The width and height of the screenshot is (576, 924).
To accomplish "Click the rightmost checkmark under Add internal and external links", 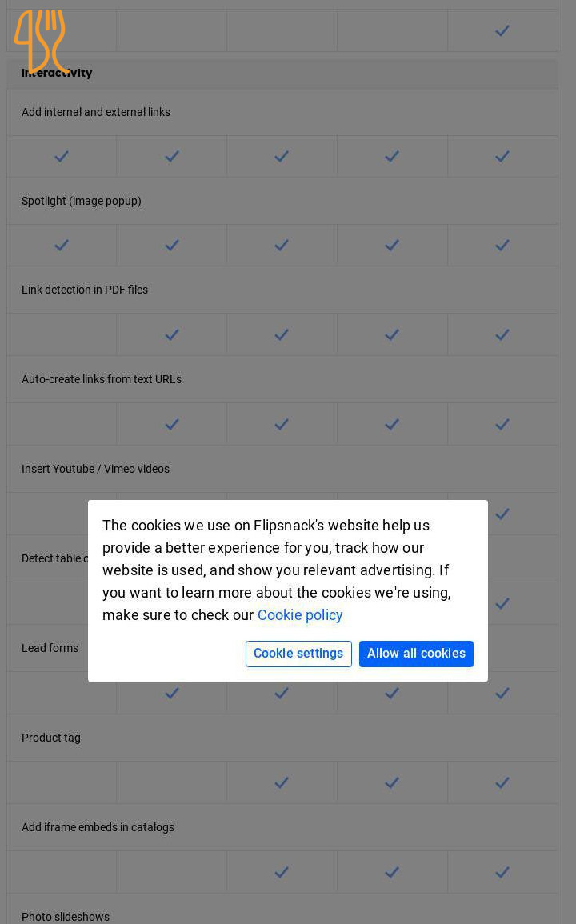I will point(502,157).
